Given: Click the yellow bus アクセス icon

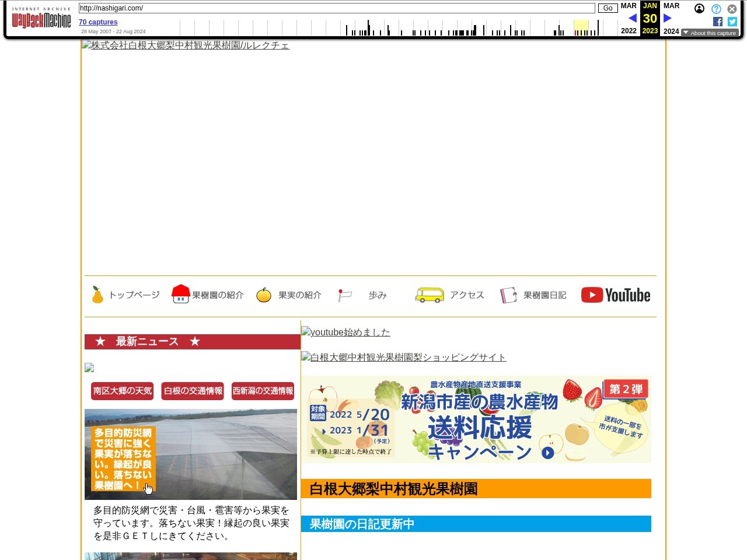Looking at the screenshot, I should click(x=429, y=295).
